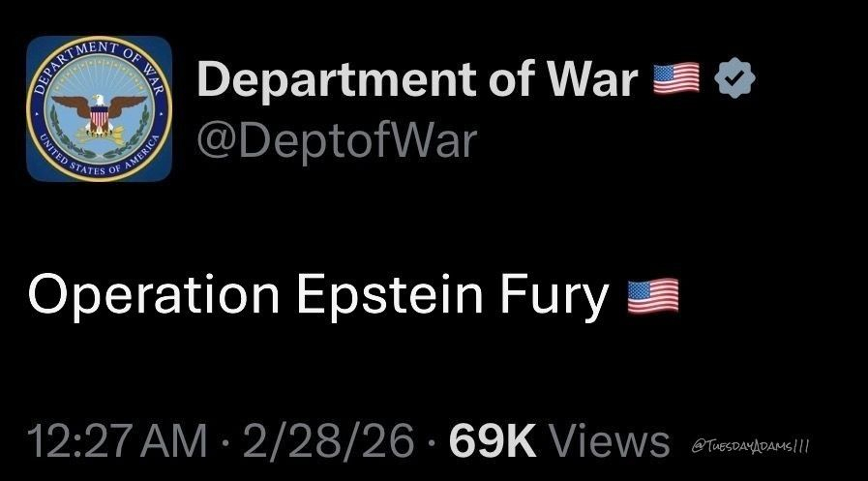Screen dimensions: 868x481
Task: Click the 'DEPARTMENT OF WAR' text on the seal
Action: tap(87, 56)
